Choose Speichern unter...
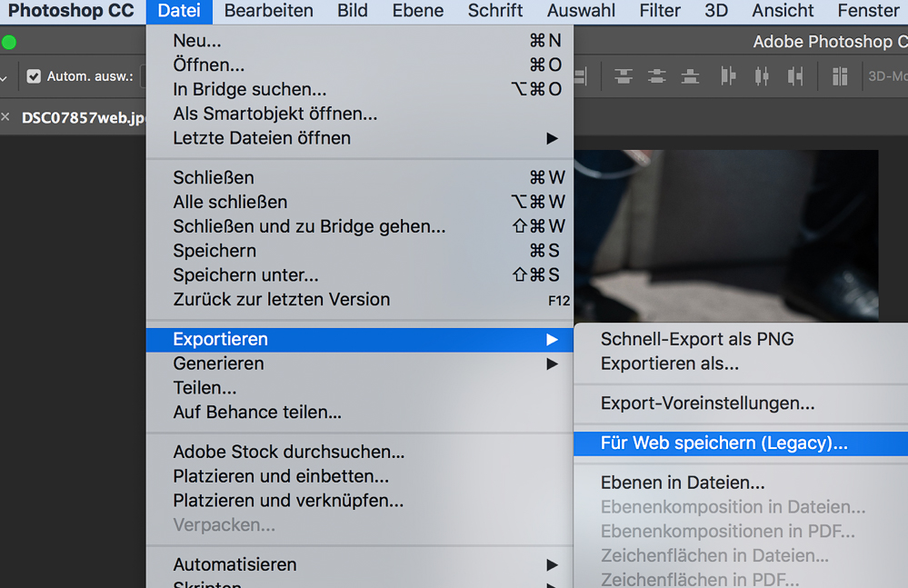Image resolution: width=908 pixels, height=588 pixels. coord(360,274)
